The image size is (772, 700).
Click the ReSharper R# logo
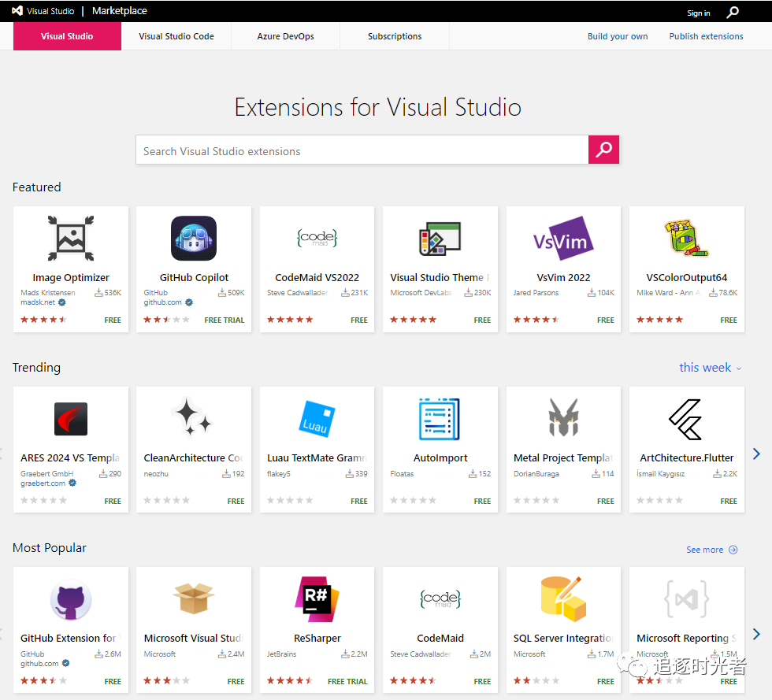(x=317, y=598)
